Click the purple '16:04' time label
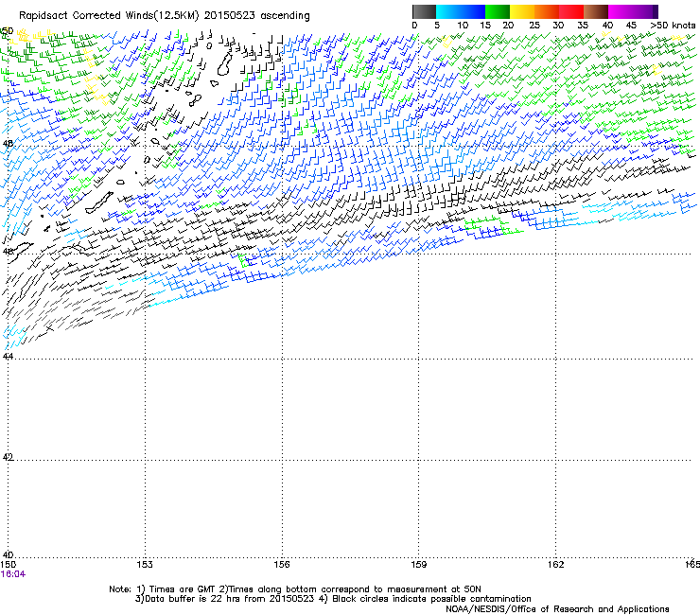This screenshot has width=700, height=615. [13, 574]
